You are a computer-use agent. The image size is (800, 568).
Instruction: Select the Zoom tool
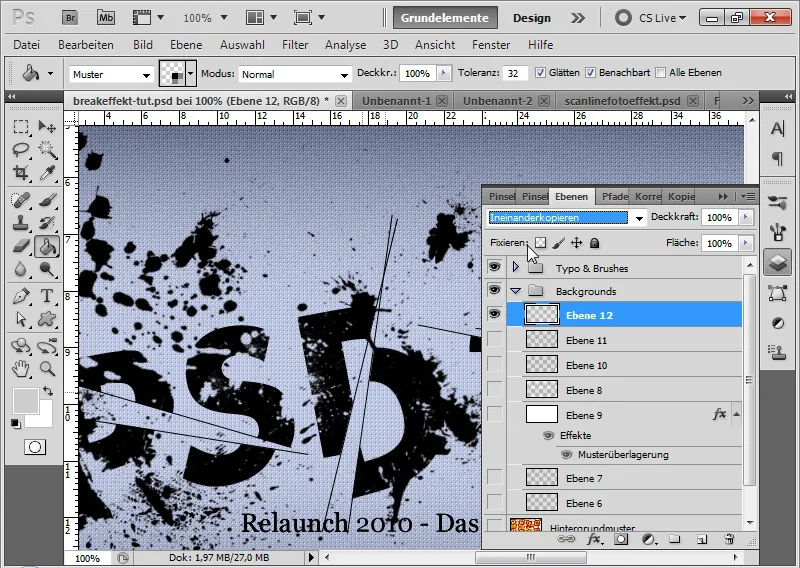tap(47, 368)
